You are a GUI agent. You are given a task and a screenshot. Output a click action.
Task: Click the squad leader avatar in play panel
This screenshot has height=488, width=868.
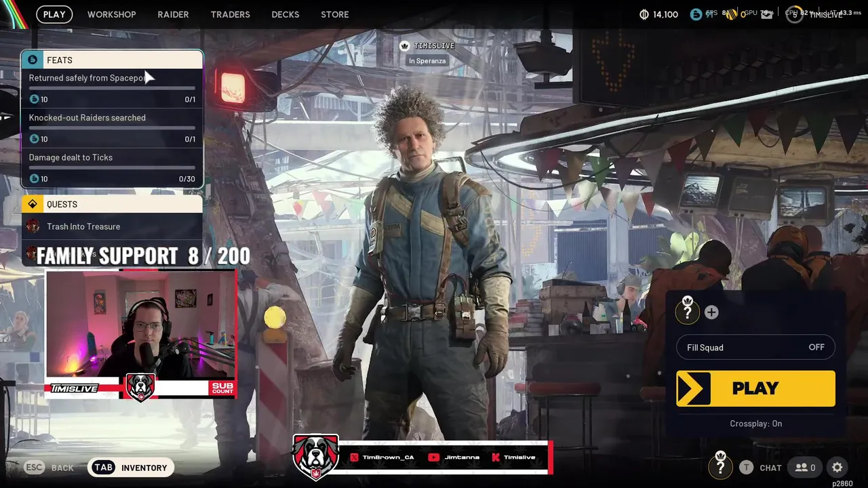[688, 312]
